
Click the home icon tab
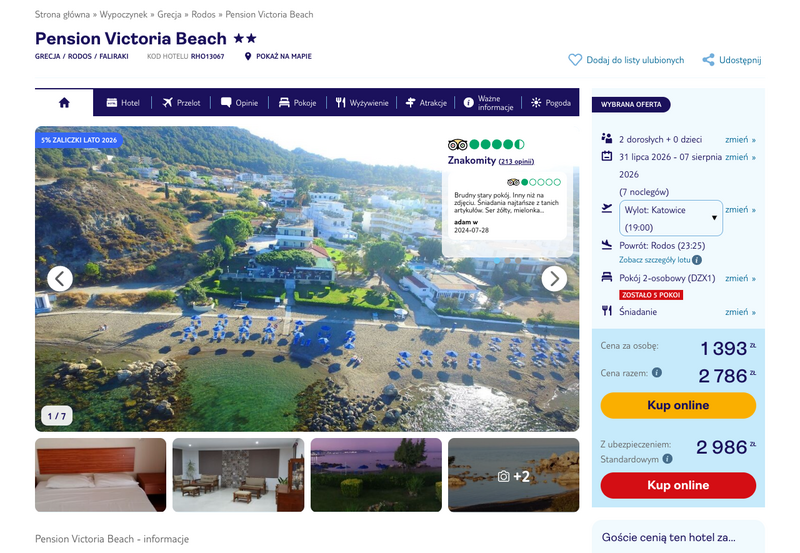point(64,102)
